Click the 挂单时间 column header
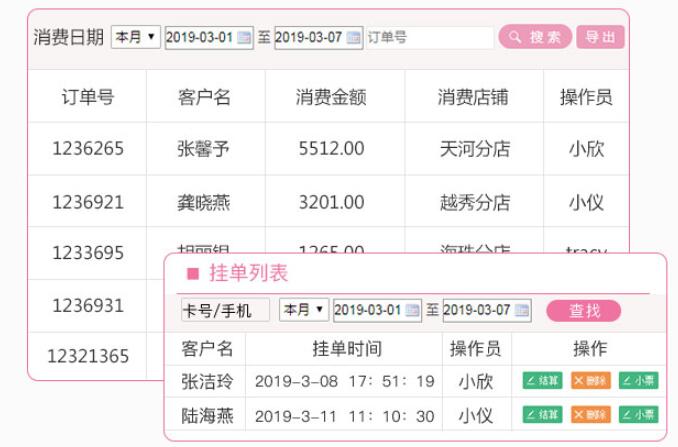 pyautogui.click(x=345, y=349)
